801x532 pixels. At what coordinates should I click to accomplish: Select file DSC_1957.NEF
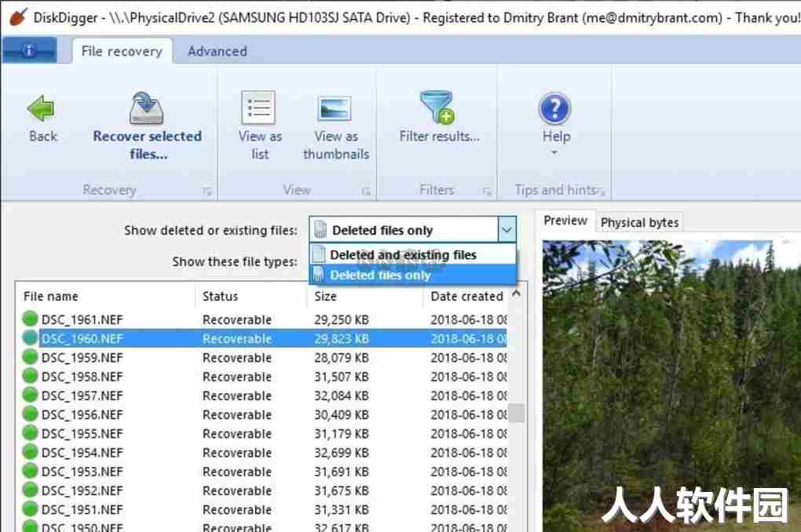82,395
